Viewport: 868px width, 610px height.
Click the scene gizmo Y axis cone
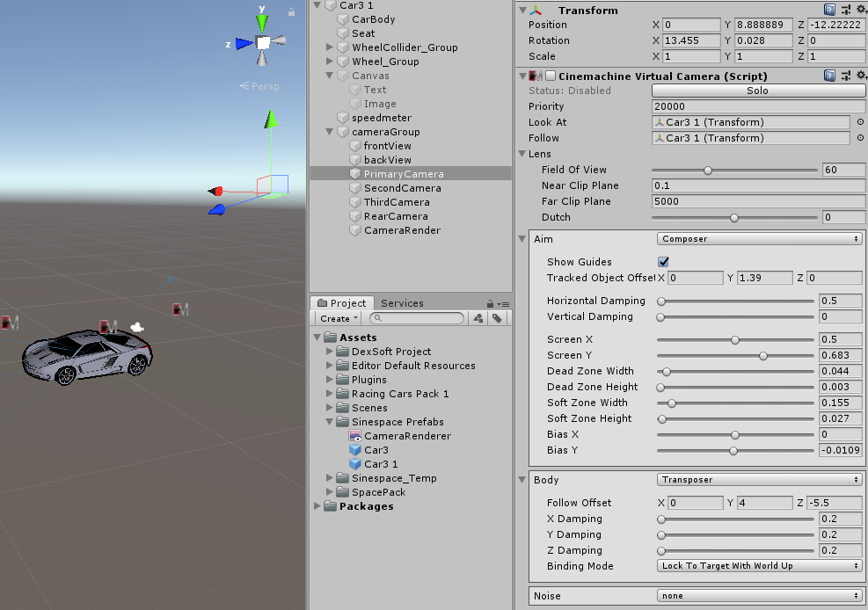point(262,23)
